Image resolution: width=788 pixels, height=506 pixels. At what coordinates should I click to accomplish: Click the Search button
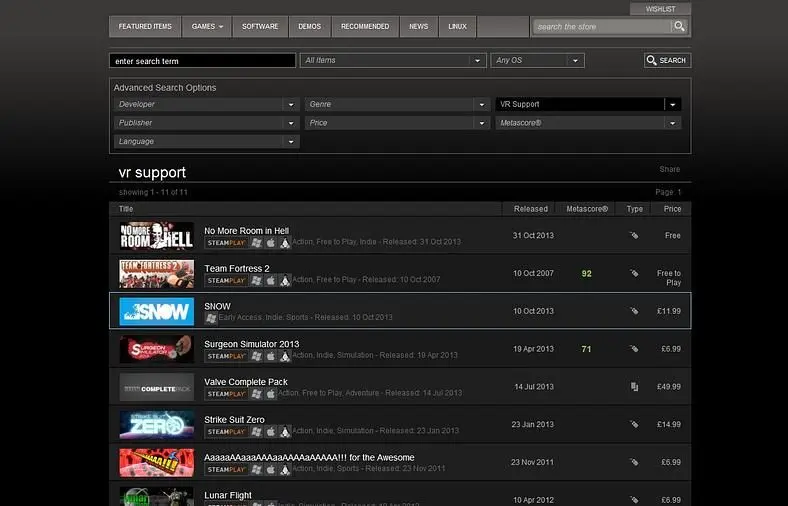click(x=667, y=60)
